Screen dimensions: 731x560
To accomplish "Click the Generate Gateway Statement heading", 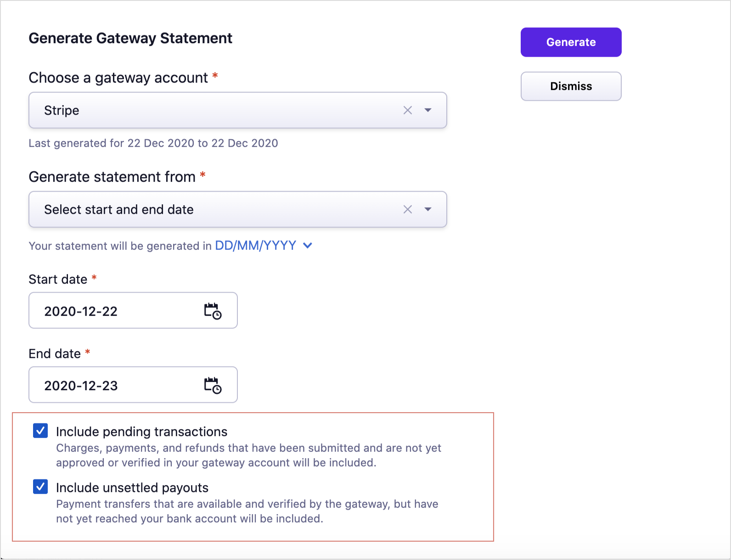I will coord(130,38).
